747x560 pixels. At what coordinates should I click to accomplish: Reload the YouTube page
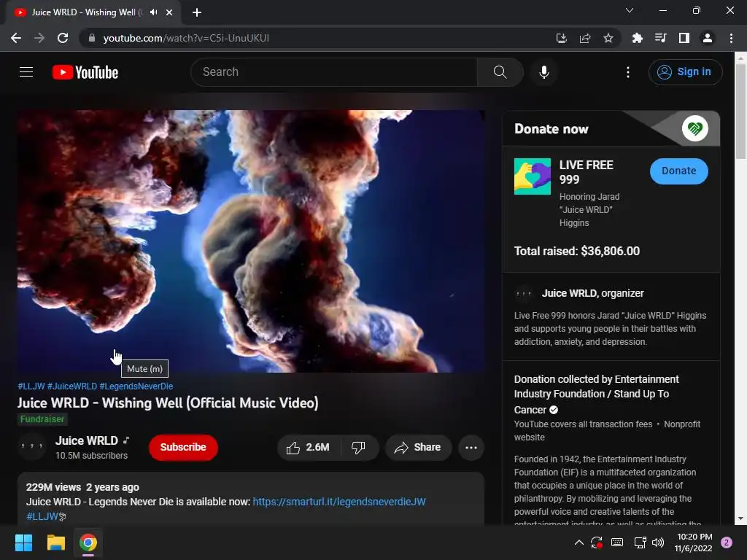pos(63,38)
